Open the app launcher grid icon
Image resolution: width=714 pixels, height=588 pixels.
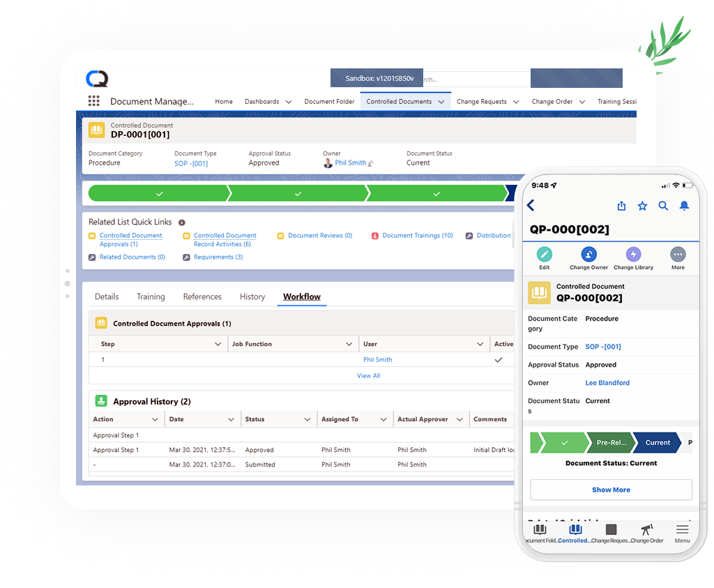[94, 101]
